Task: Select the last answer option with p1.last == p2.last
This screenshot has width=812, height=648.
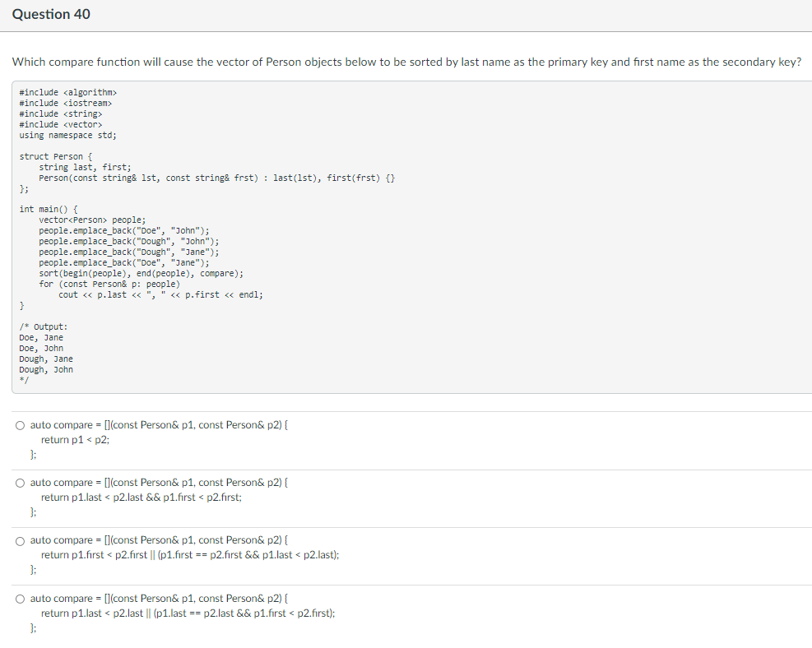Action: tap(19, 598)
